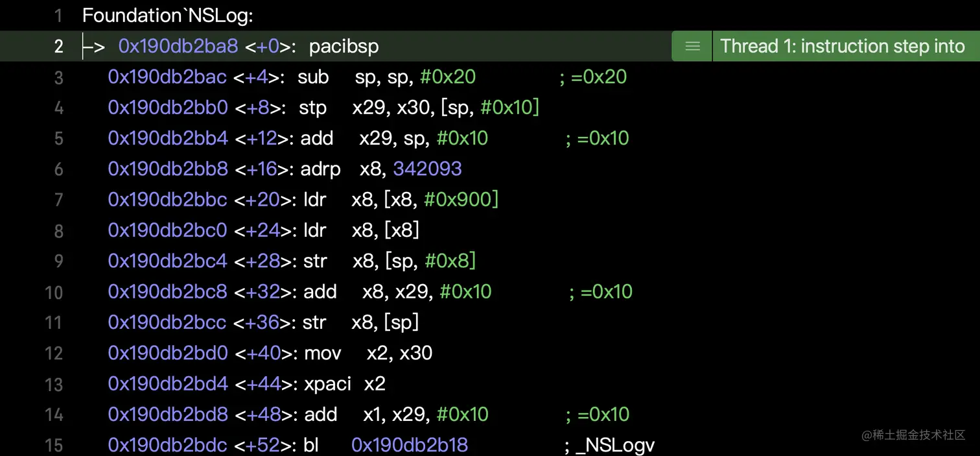Click address 0x190db2bb8

pos(168,169)
